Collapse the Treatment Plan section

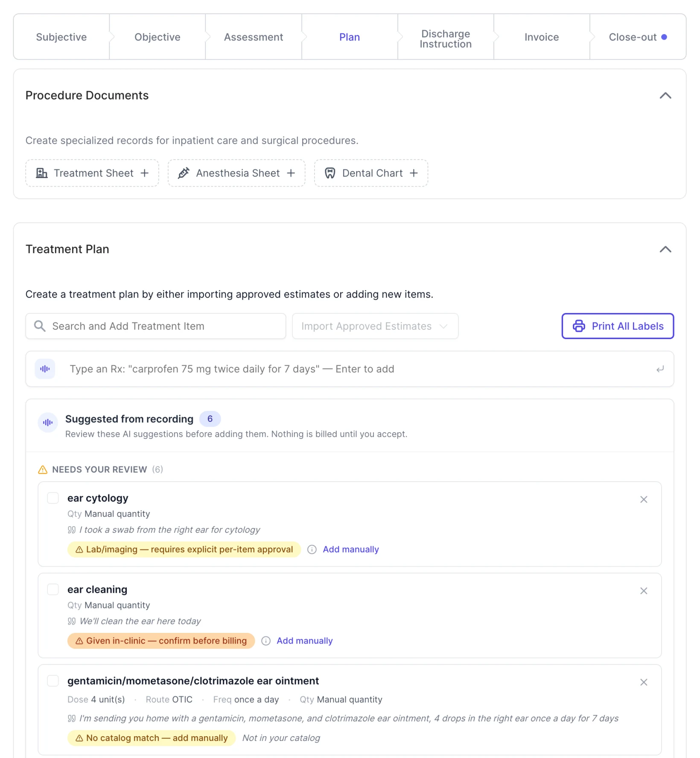tap(665, 249)
